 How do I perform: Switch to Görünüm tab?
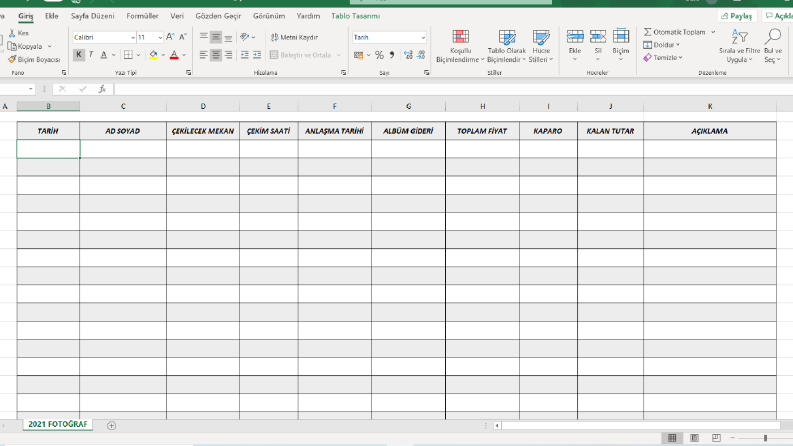pyautogui.click(x=269, y=16)
